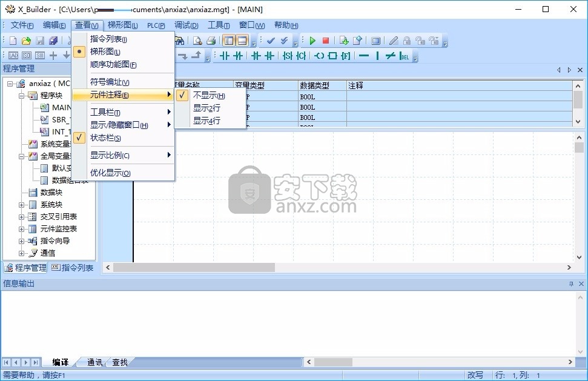Screen dimensions: 588x381
Task: Open the 帮助 menu
Action: [x=286, y=25]
